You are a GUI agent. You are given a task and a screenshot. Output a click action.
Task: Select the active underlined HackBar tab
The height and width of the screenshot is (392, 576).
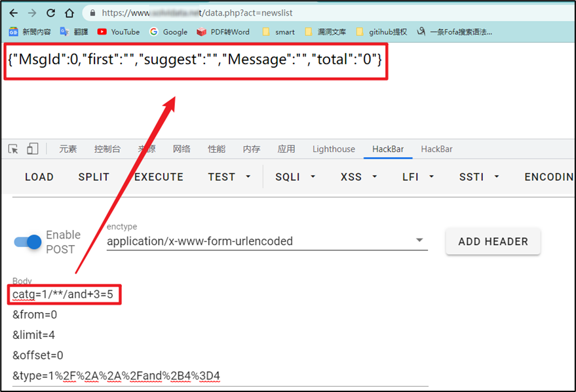388,149
